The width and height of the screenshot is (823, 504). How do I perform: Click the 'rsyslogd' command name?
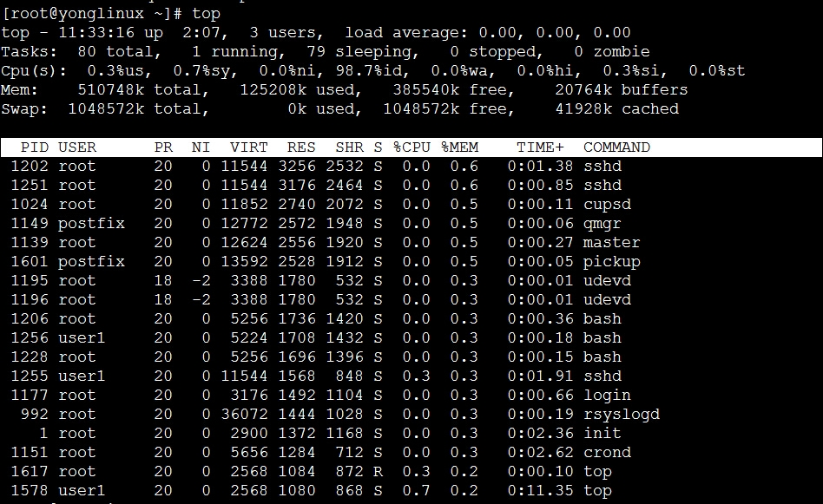click(x=622, y=415)
